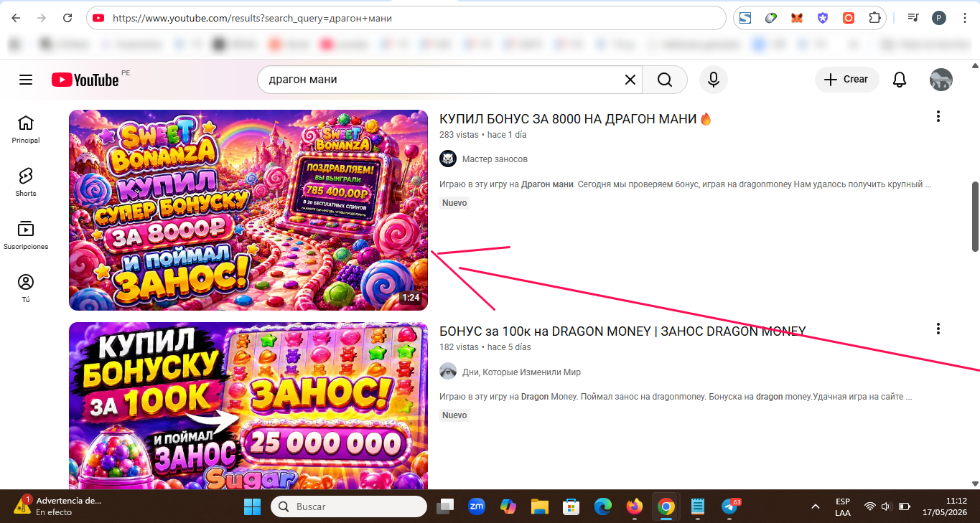980x523 pixels.
Task: Open the 'Advertencia de...' taskbar alert
Action: tap(59, 506)
